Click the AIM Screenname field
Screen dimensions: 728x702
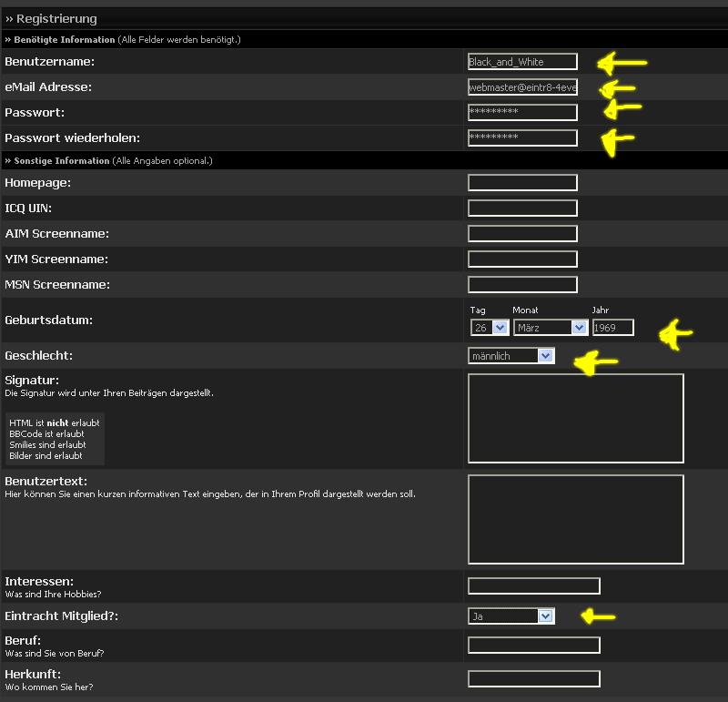coord(522,234)
